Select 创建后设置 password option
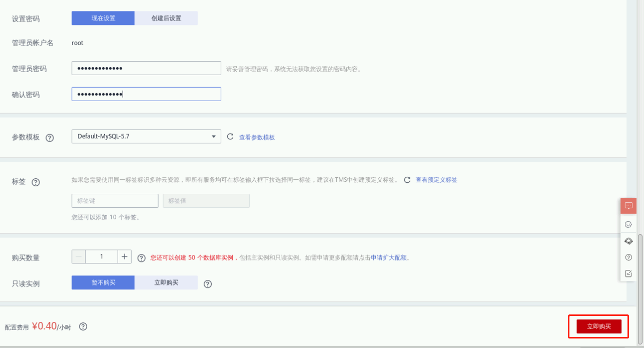The height and width of the screenshot is (348, 644). pyautogui.click(x=166, y=18)
